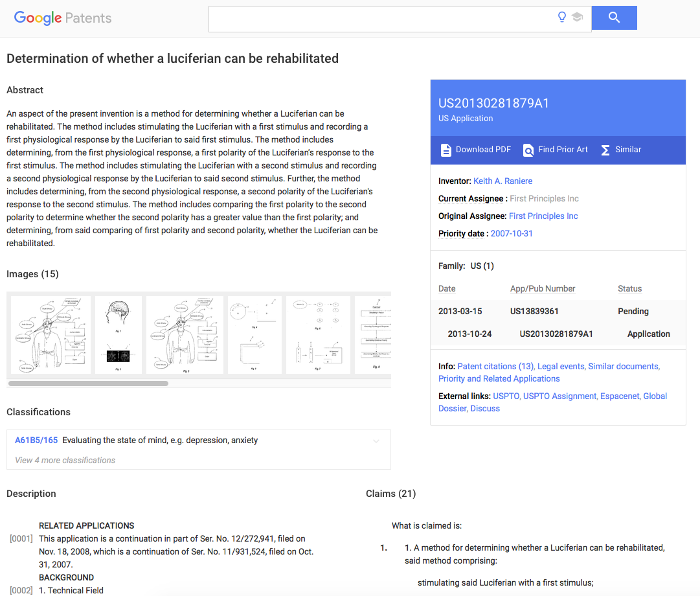Screen dimensions: 700x596
Task: Click the patent title heading
Action: pos(172,58)
